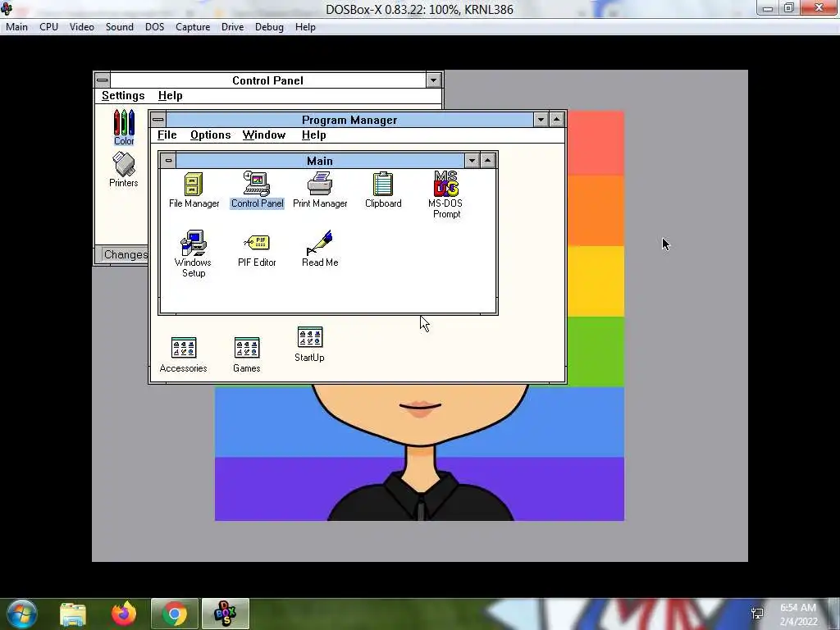Launch Firefox from the taskbar
This screenshot has width=840, height=630.
(x=124, y=614)
